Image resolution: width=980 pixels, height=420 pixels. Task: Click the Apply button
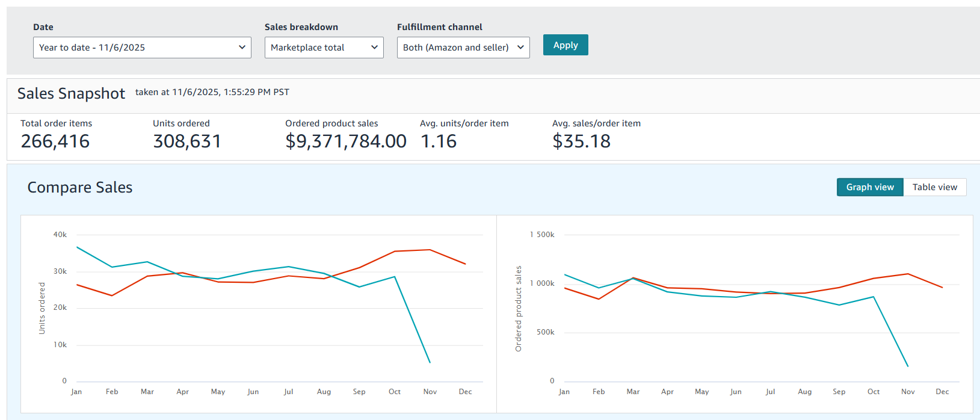click(565, 45)
